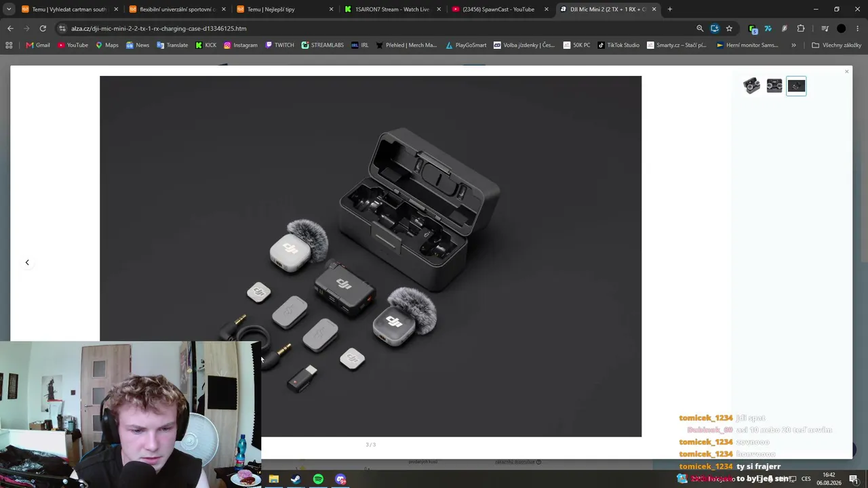Click the CES keyboard language indicator
The image size is (868, 488).
tap(806, 479)
